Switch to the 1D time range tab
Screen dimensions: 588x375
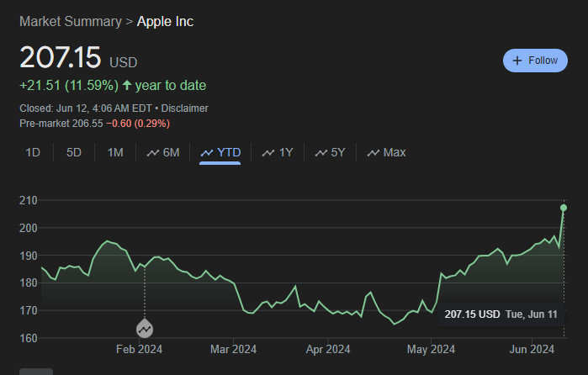(x=33, y=153)
